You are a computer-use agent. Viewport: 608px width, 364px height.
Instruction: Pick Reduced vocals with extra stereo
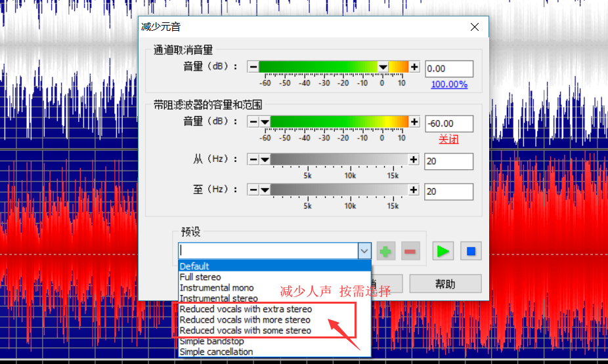(246, 309)
